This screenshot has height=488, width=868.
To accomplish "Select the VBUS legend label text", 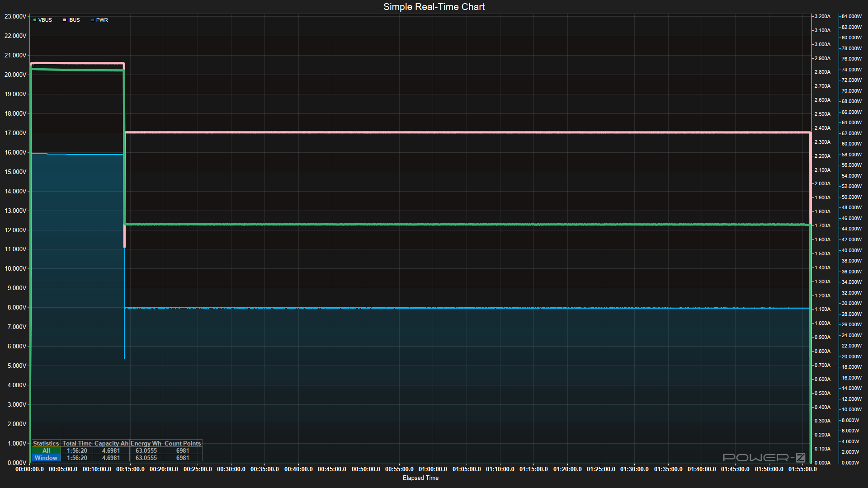I will (45, 20).
